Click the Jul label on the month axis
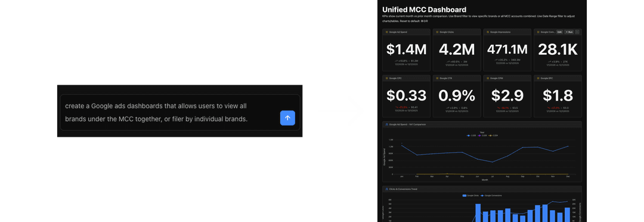 coord(493,177)
